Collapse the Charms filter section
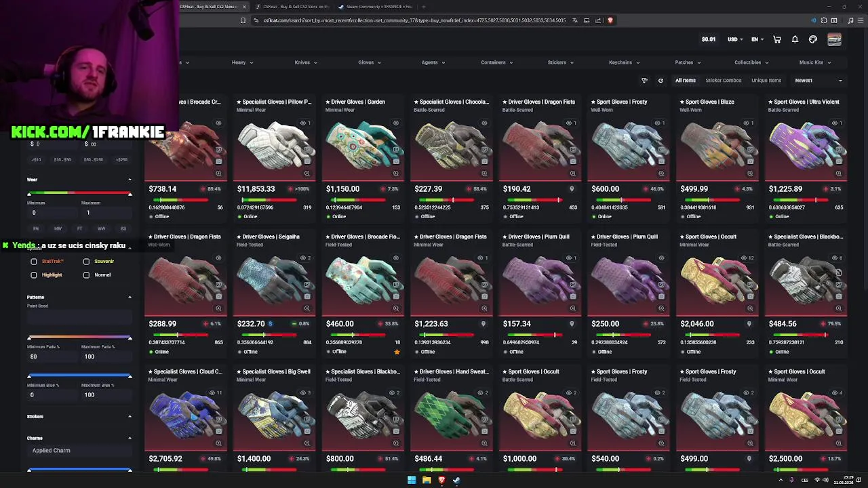The height and width of the screenshot is (488, 868). click(130, 439)
